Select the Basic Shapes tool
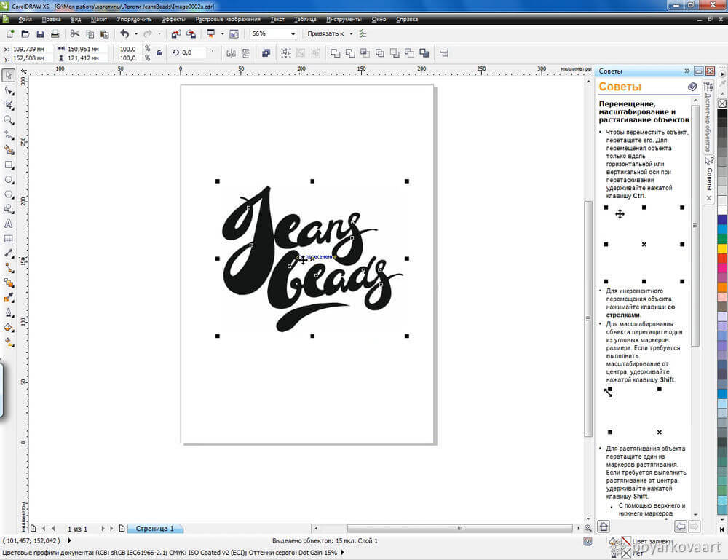Image resolution: width=728 pixels, height=560 pixels. point(9,210)
